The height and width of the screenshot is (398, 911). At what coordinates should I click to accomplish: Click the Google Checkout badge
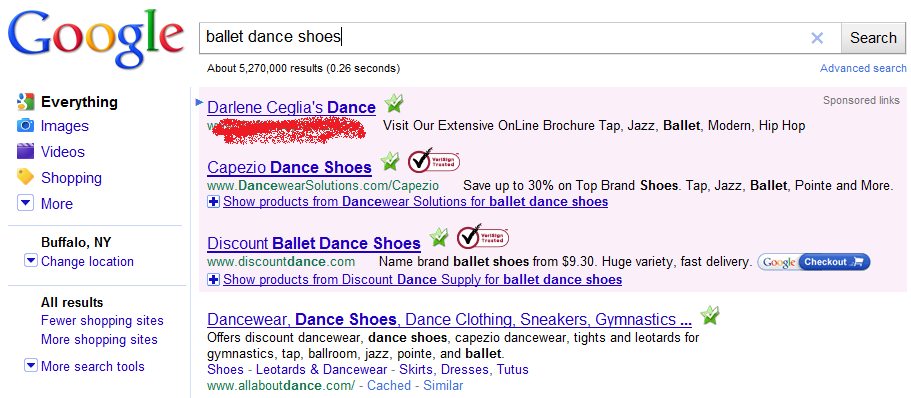813,262
